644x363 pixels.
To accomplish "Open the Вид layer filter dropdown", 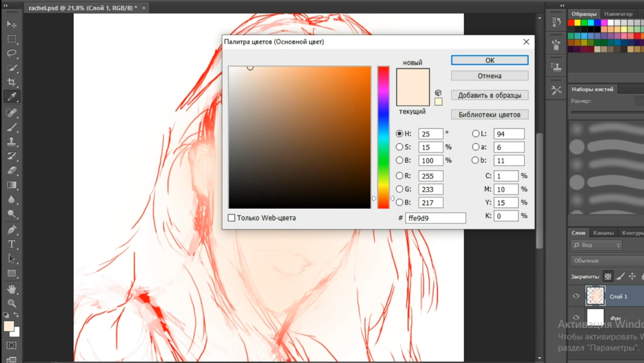I will point(596,245).
